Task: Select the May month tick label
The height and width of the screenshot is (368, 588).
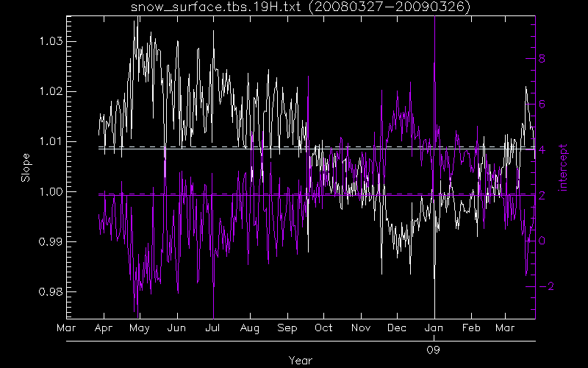Action: pyautogui.click(x=139, y=328)
